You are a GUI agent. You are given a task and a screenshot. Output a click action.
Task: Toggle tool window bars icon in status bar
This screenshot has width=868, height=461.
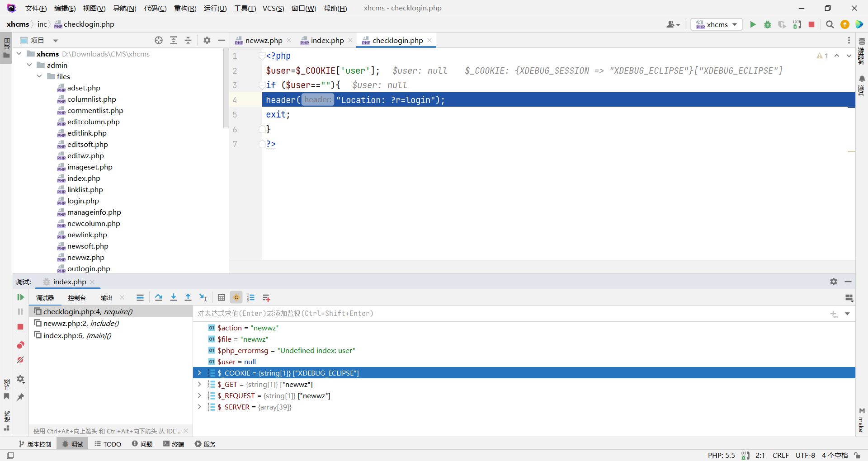[10, 456]
